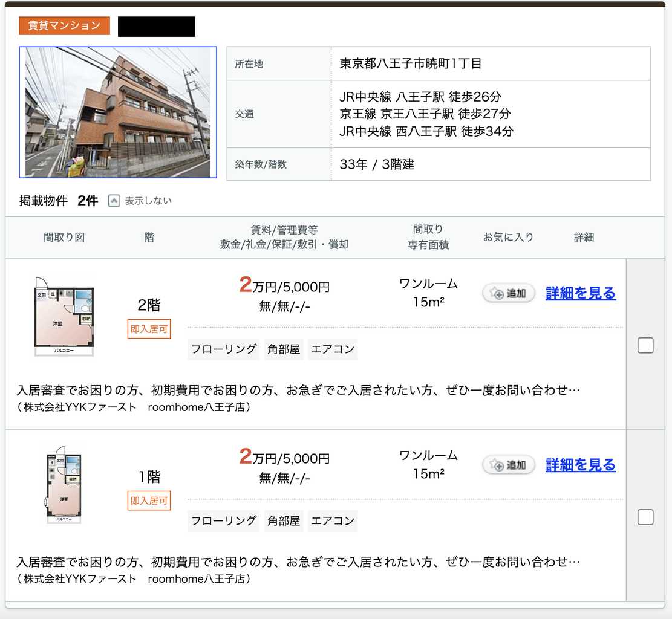Click the agency description under the 1階 listing
Viewport: 672px width, 619px height.
[298, 570]
